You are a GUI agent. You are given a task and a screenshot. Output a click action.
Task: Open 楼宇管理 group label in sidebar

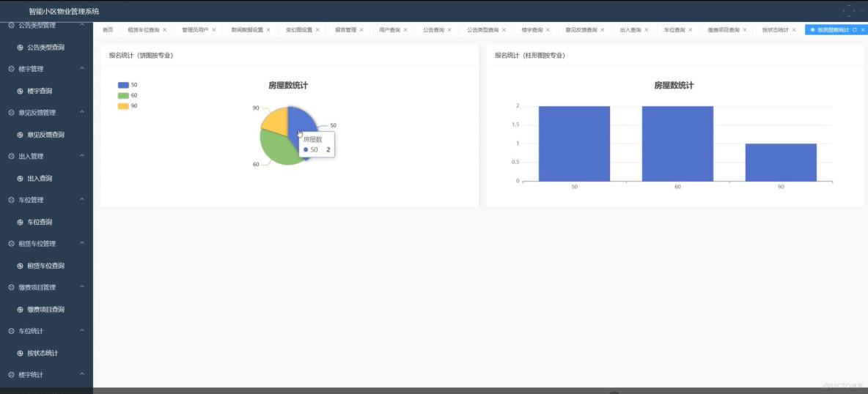[31, 69]
